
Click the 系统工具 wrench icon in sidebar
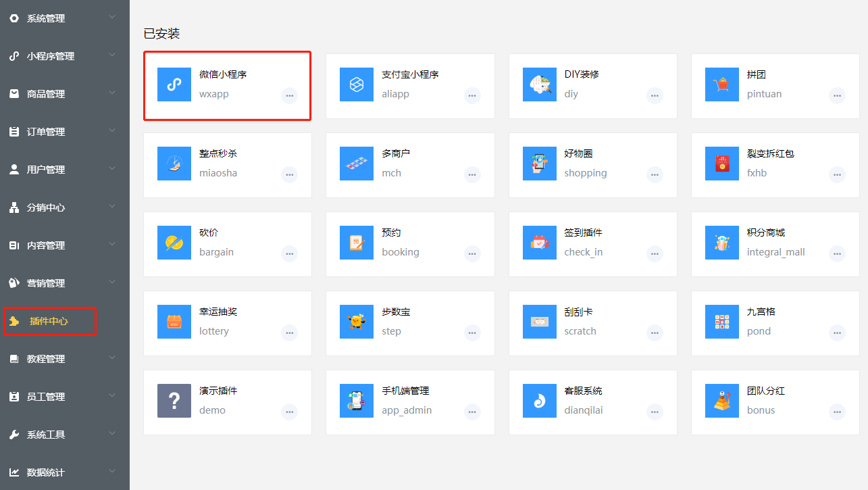click(x=14, y=435)
